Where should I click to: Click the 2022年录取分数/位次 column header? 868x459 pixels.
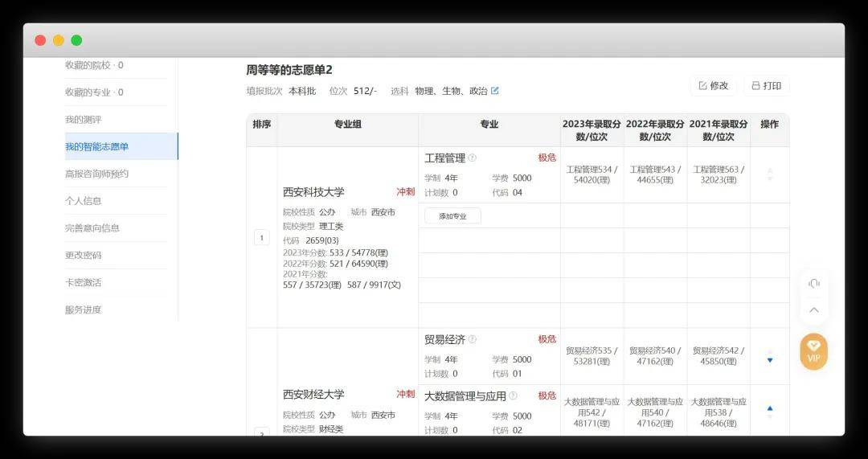coord(656,130)
